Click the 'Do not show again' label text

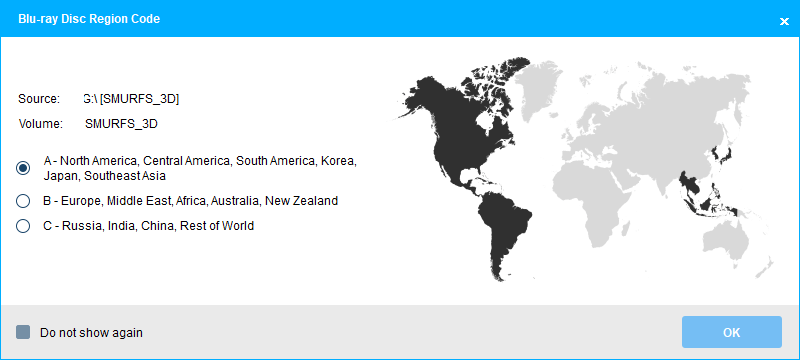(x=91, y=333)
